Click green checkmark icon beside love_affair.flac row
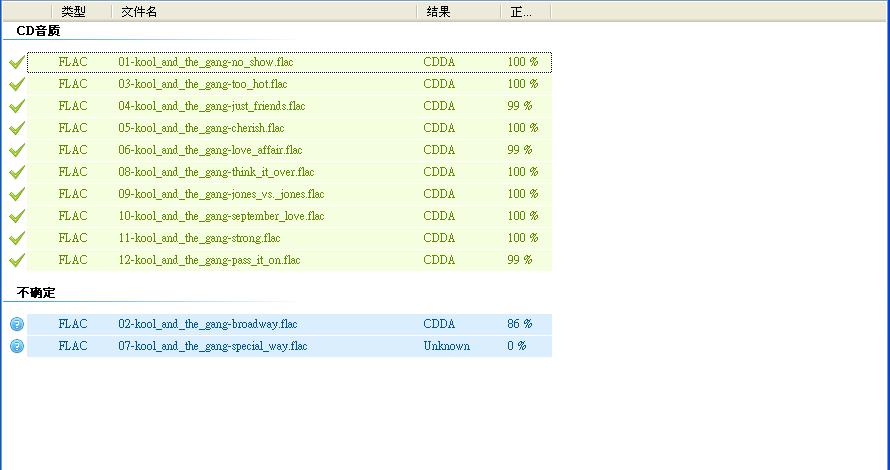890x470 pixels. coord(17,150)
